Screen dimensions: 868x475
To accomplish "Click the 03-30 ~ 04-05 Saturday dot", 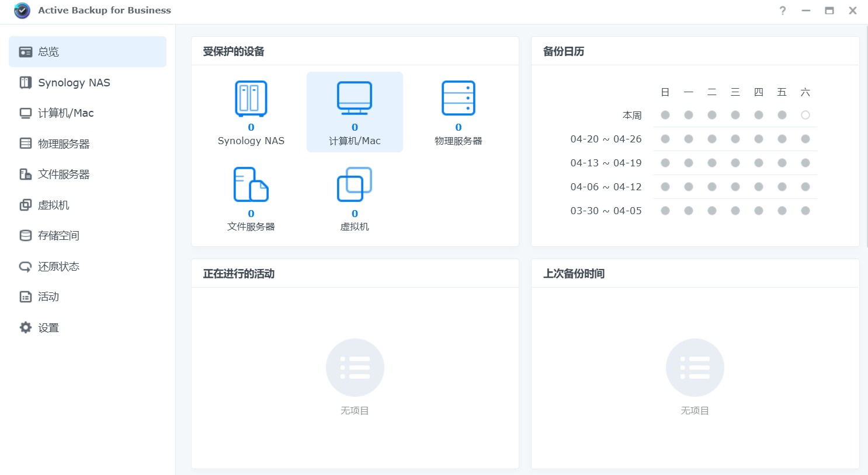I will [x=805, y=211].
